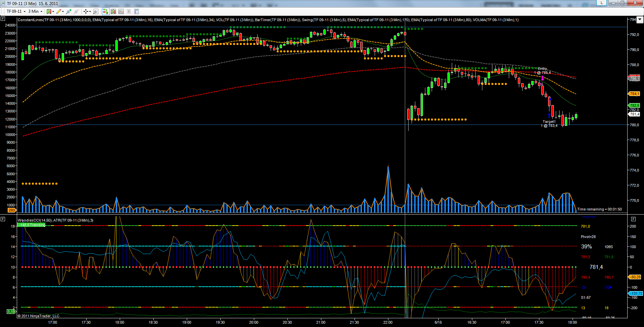Open the data series candlestick icon

[113, 11]
